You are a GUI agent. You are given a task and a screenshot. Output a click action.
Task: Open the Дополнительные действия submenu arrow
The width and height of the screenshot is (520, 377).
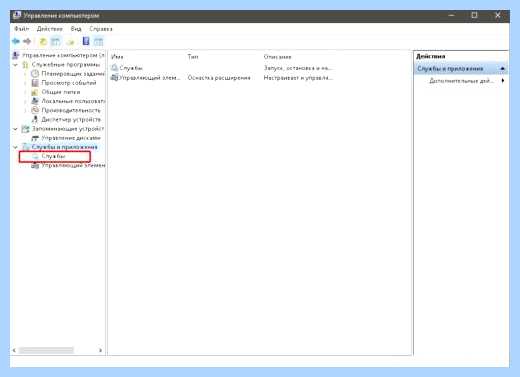[503, 81]
